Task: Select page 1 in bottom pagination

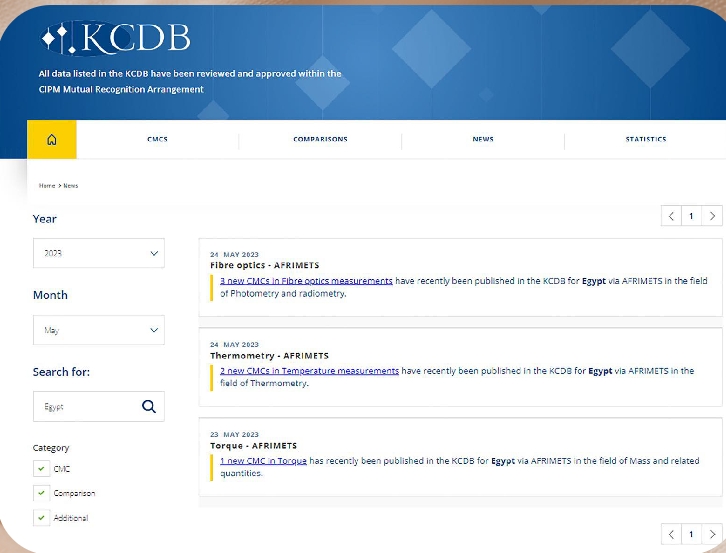Action: coord(692,534)
